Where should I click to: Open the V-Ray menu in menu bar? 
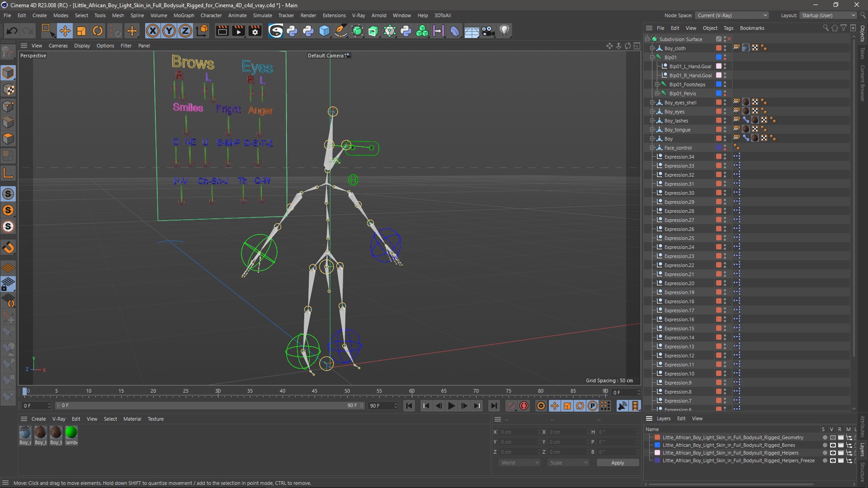pos(359,15)
